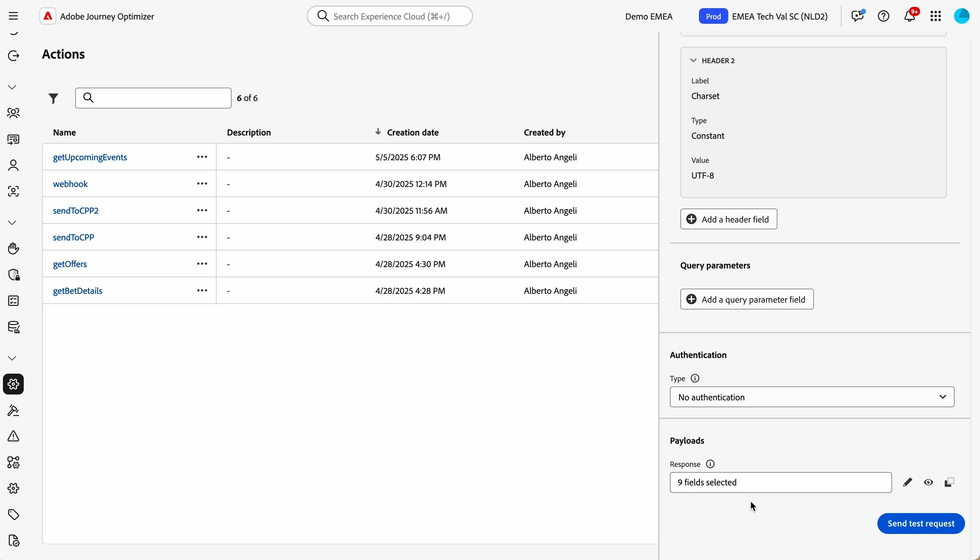The height and width of the screenshot is (560, 980).
Task: Open the sendToCPP2 action link
Action: (x=76, y=211)
